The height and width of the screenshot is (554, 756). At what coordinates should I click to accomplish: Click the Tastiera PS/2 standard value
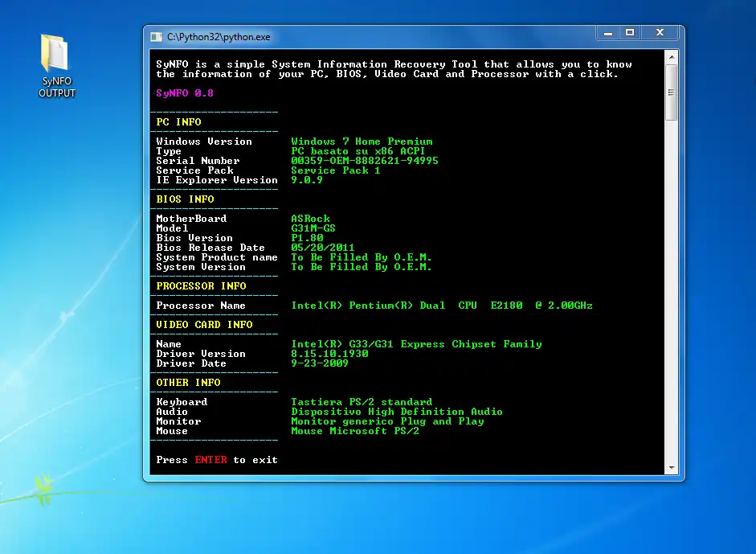pos(362,402)
